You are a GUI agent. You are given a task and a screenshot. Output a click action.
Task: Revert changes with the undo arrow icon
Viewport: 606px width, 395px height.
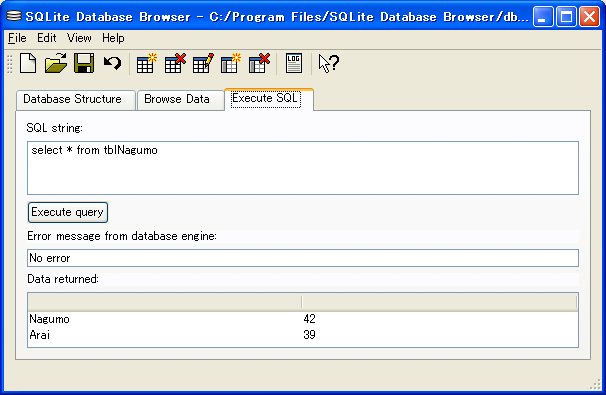pos(112,63)
